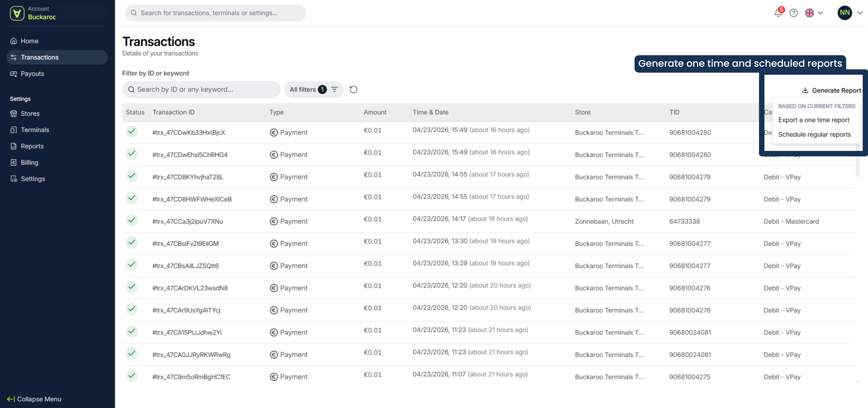Click status checkmark for #trx_47CDwKb33HxtBjcX
The image size is (868, 408).
[132, 131]
